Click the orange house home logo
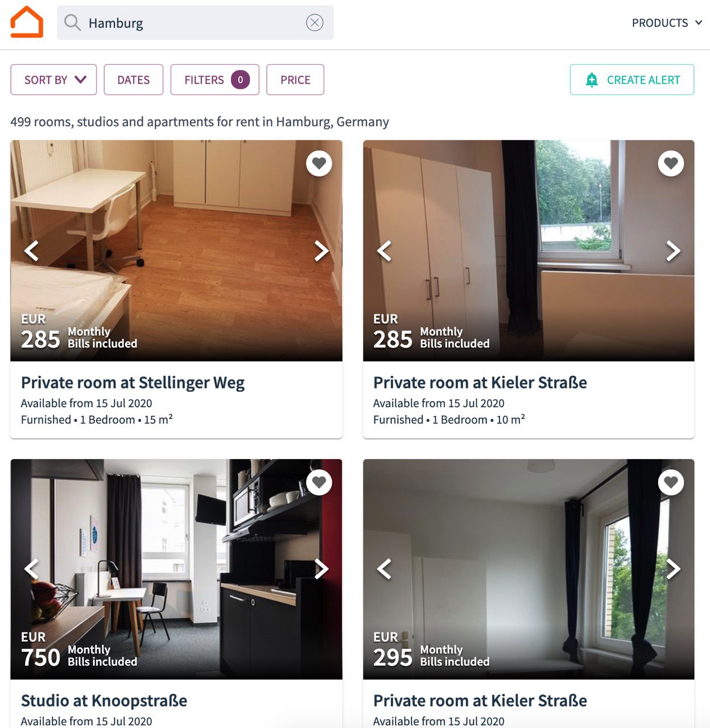The width and height of the screenshot is (710, 728). [x=27, y=22]
